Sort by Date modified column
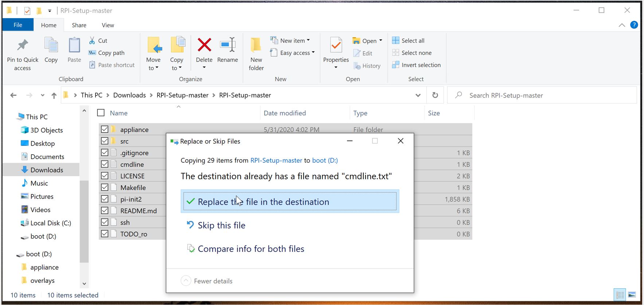This screenshot has height=305, width=644. pos(285,113)
